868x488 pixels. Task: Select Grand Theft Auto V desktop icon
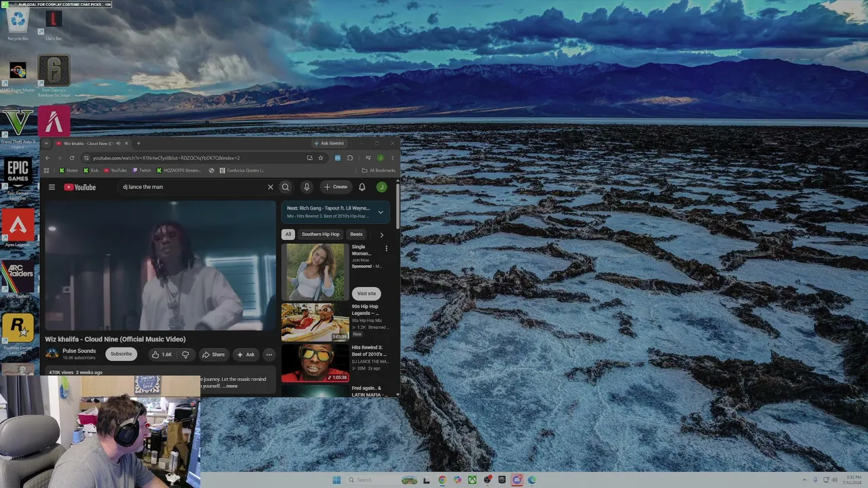pyautogui.click(x=18, y=129)
